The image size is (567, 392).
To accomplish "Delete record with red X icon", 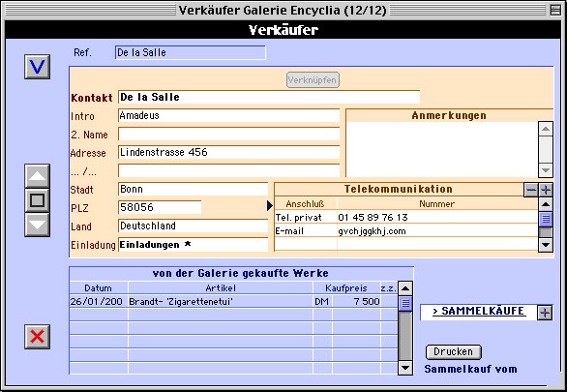I will 37,337.
